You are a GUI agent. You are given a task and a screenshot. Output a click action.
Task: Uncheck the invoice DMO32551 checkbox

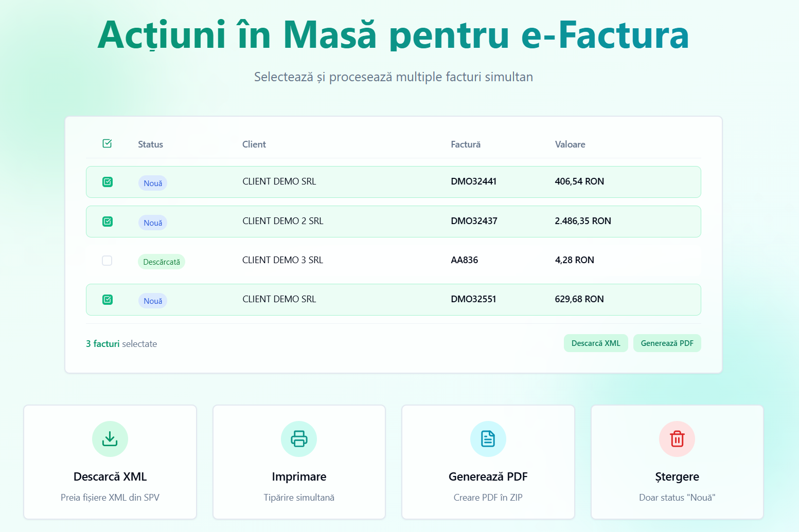(x=108, y=300)
